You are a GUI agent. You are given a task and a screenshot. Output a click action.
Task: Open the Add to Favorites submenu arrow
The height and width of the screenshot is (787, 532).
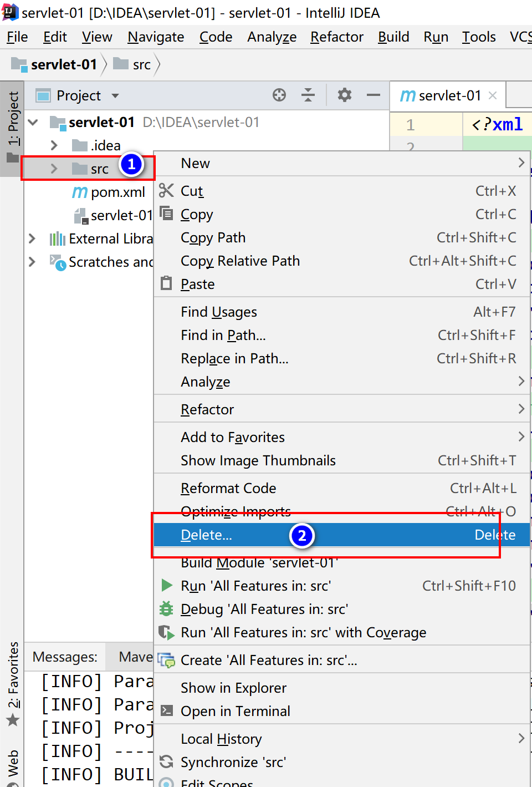[521, 436]
